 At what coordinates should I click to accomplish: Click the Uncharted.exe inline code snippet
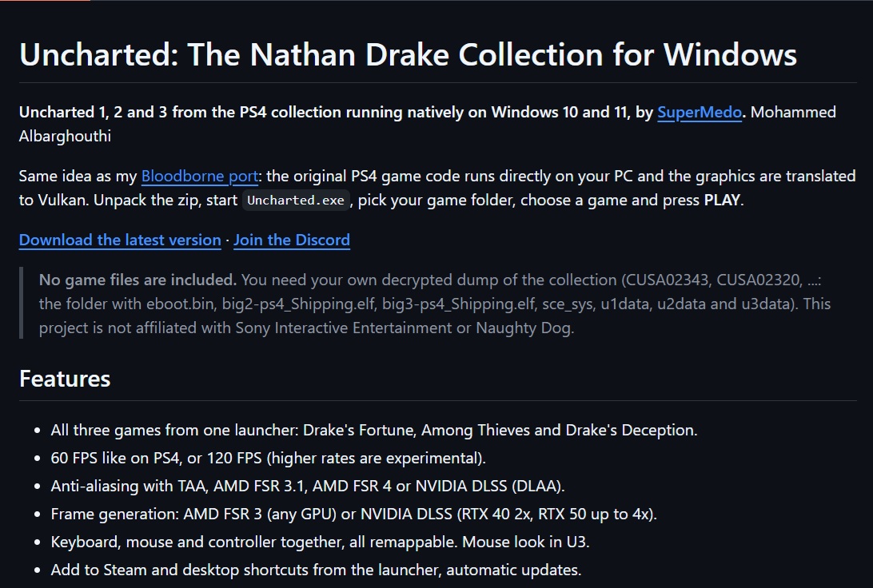pos(296,201)
